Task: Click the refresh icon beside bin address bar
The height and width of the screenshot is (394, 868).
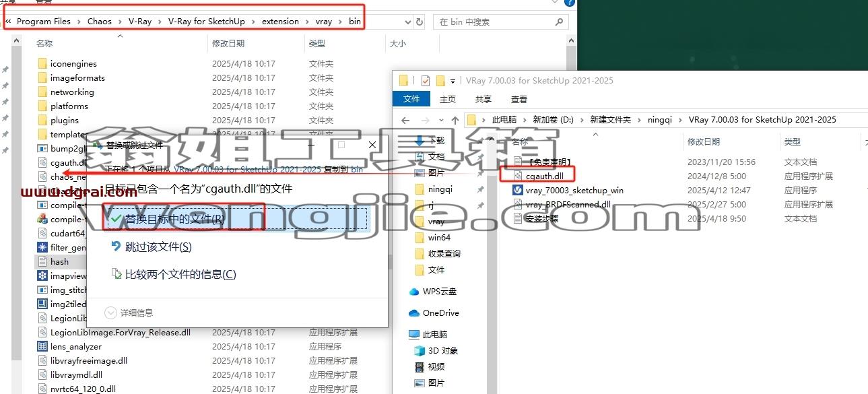Action: tap(420, 22)
